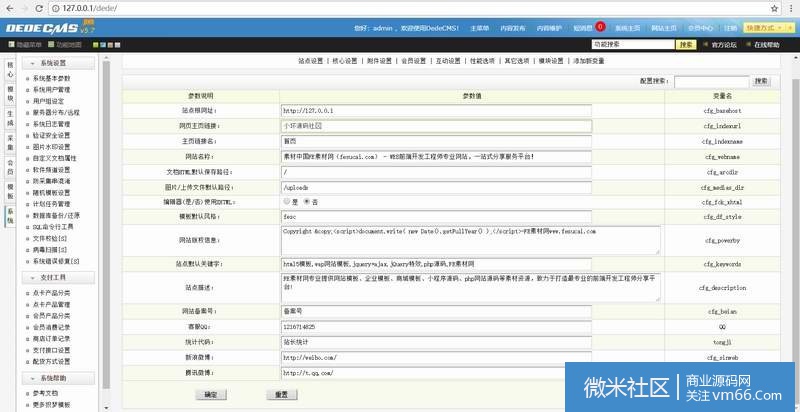Select 是 for editor XHTML option

[287, 202]
